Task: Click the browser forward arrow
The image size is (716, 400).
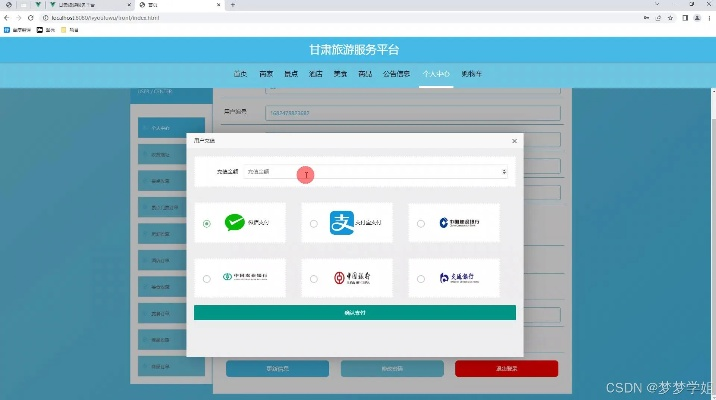Action: [x=19, y=18]
